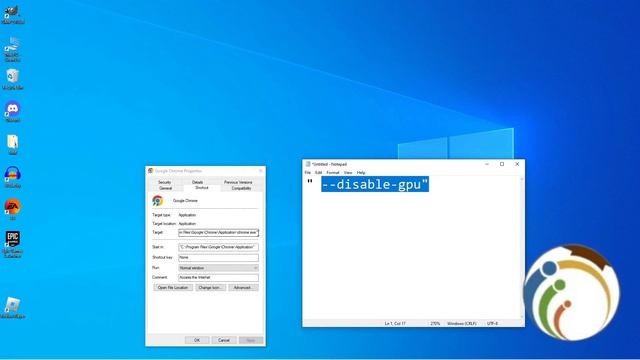Image resolution: width=640 pixels, height=360 pixels.
Task: Click the Properties dialog title bar icon
Action: click(150, 171)
